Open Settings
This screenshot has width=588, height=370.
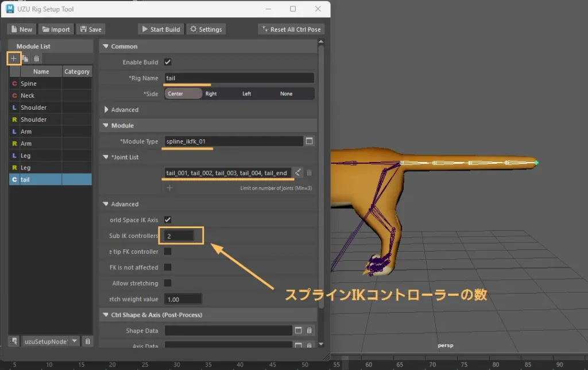(x=206, y=29)
